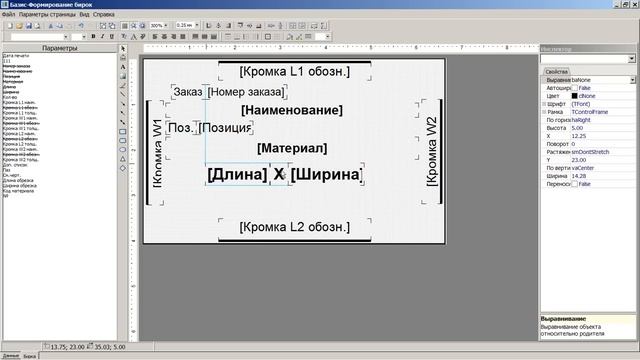Open the 300% zoom dropdown
The height and width of the screenshot is (360, 640).
click(166, 26)
